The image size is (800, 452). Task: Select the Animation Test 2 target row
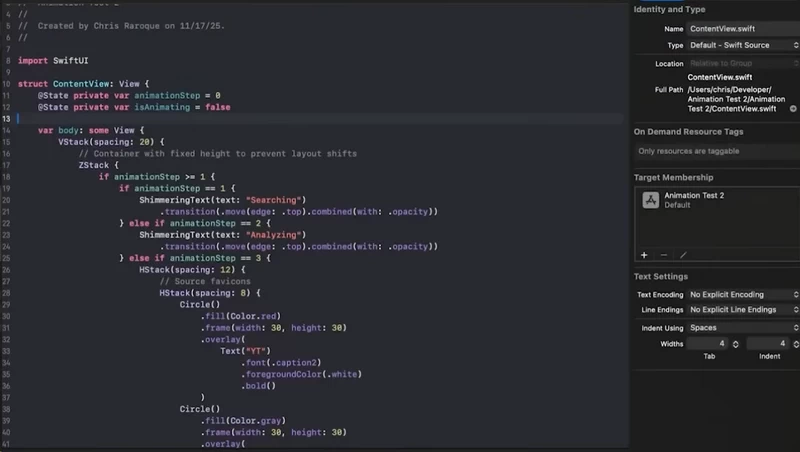click(717, 200)
